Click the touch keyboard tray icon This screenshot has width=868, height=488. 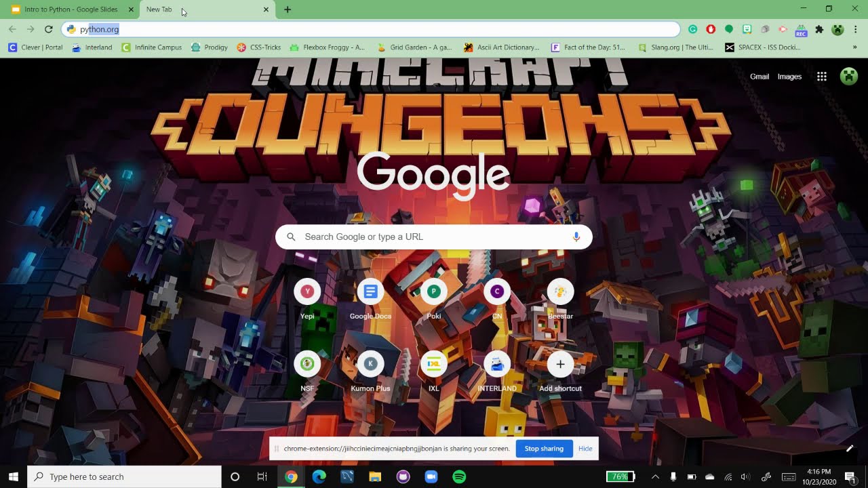(x=789, y=476)
